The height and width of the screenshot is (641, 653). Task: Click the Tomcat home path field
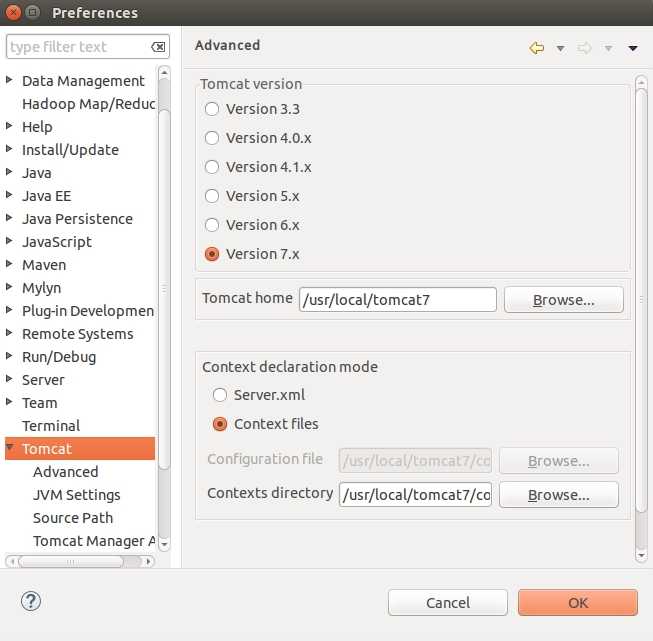[398, 299]
